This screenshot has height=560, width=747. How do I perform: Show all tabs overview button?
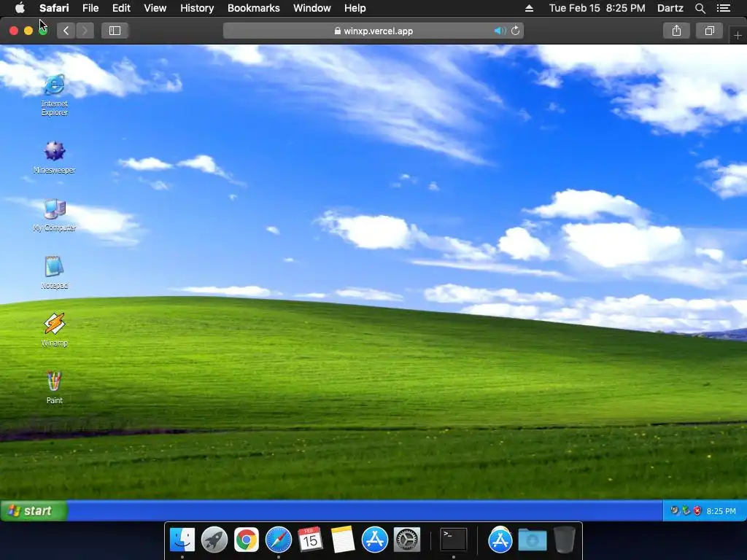tap(709, 31)
